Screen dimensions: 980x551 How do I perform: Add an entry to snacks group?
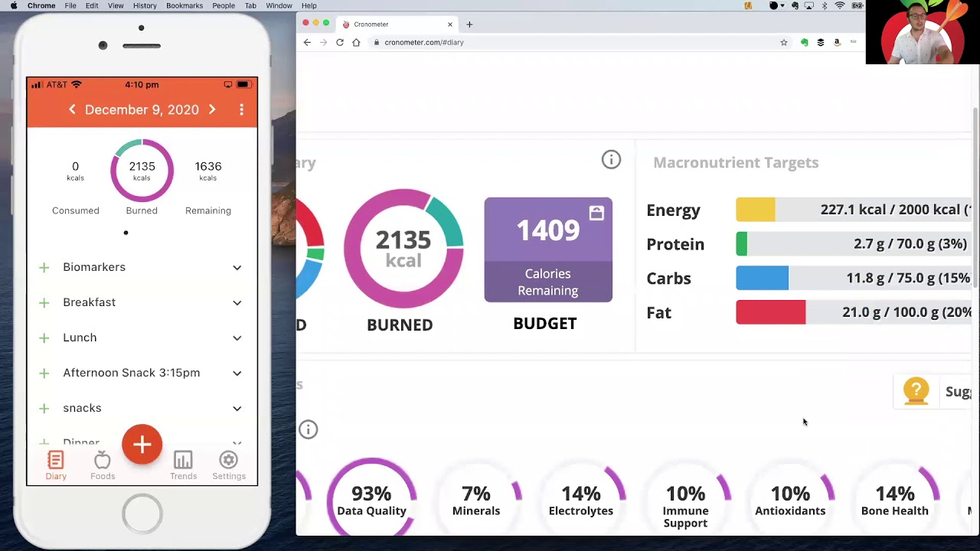44,408
